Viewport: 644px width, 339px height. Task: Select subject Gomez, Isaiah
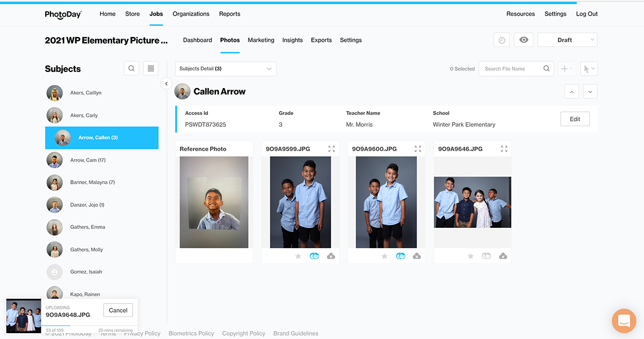click(101, 272)
